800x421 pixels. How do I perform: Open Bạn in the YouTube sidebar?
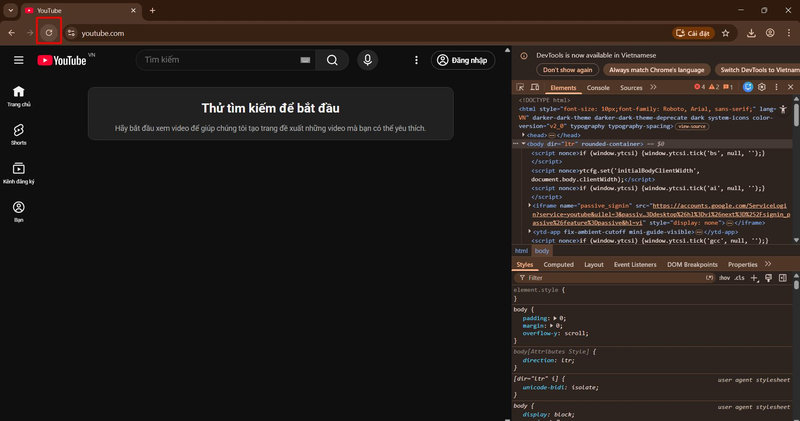[x=19, y=211]
